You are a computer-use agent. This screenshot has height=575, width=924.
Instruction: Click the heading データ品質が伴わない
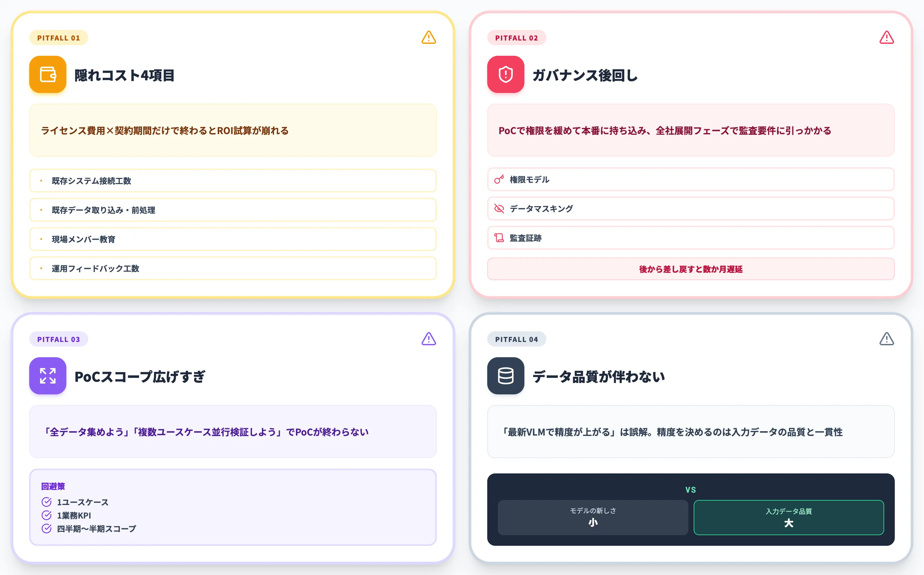click(x=599, y=376)
